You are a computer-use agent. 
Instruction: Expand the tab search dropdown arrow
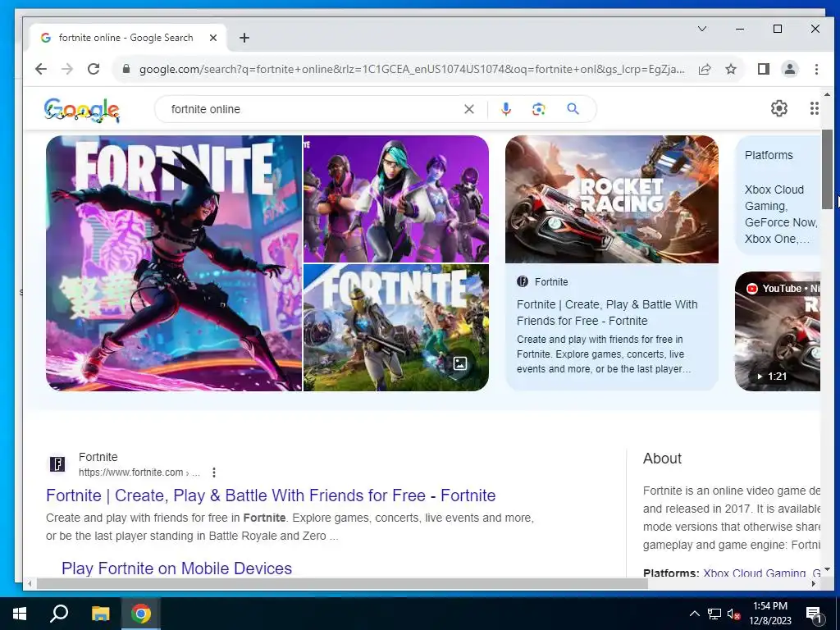pyautogui.click(x=702, y=29)
